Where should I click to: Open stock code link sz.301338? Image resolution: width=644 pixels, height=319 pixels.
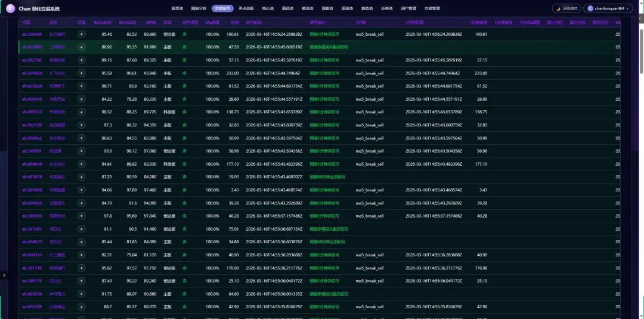click(32, 268)
